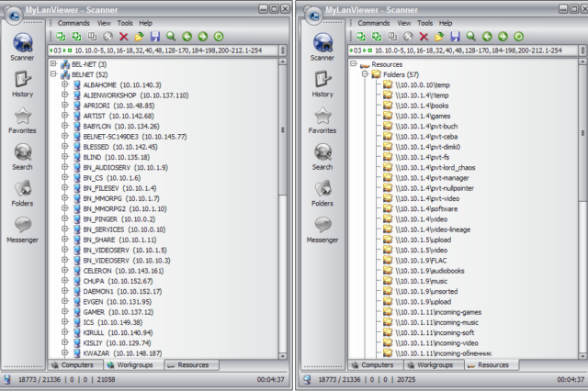The height and width of the screenshot is (391, 588).
Task: Click the IP range address field in left window
Action: point(164,50)
